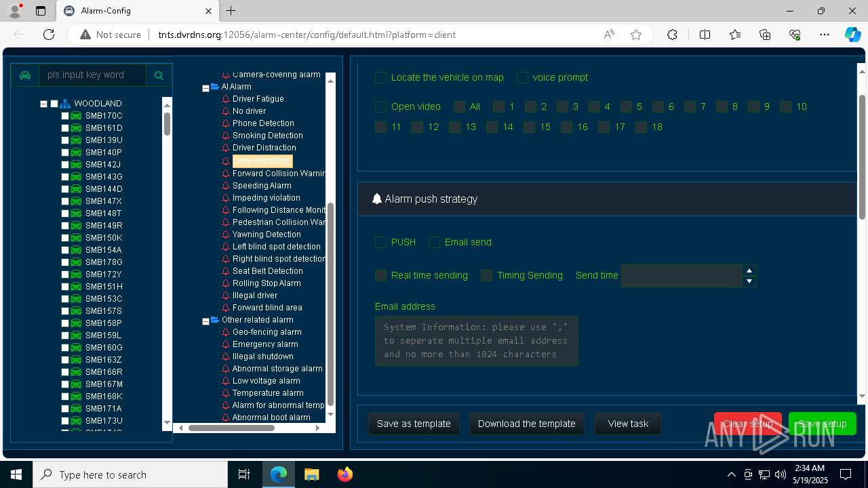Click the AI Alarm folder icon
The image size is (868, 488).
[x=215, y=87]
